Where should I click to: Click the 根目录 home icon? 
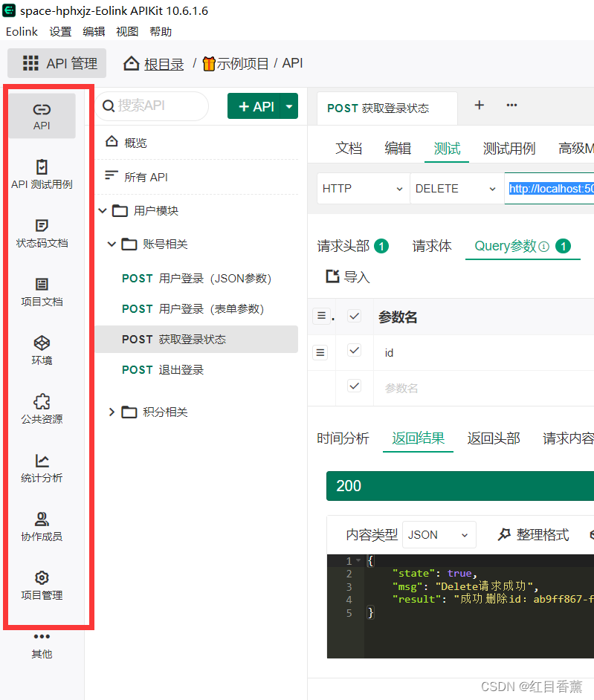pos(132,63)
